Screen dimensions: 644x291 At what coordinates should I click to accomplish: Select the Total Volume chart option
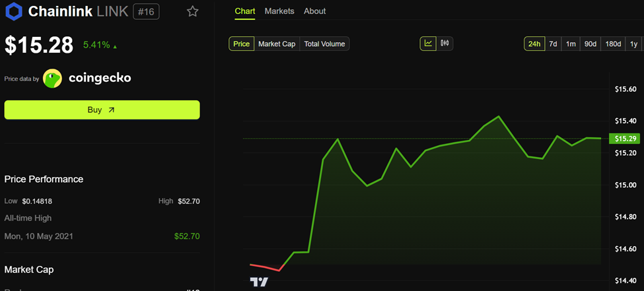(324, 44)
